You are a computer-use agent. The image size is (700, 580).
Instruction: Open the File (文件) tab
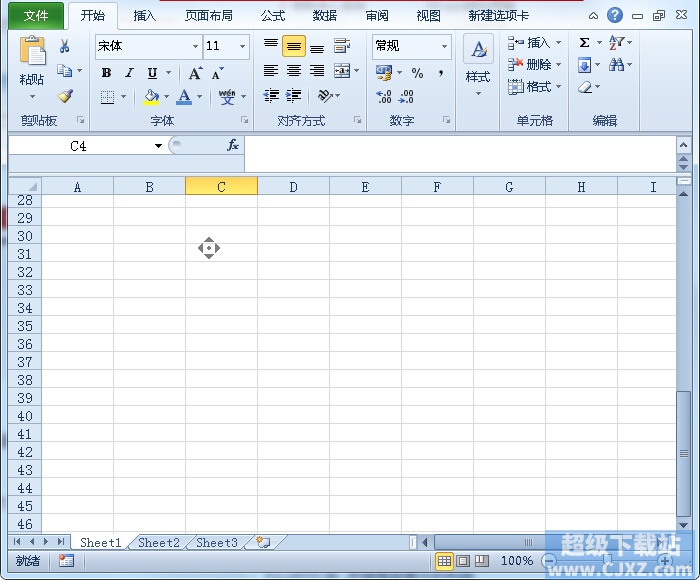36,16
